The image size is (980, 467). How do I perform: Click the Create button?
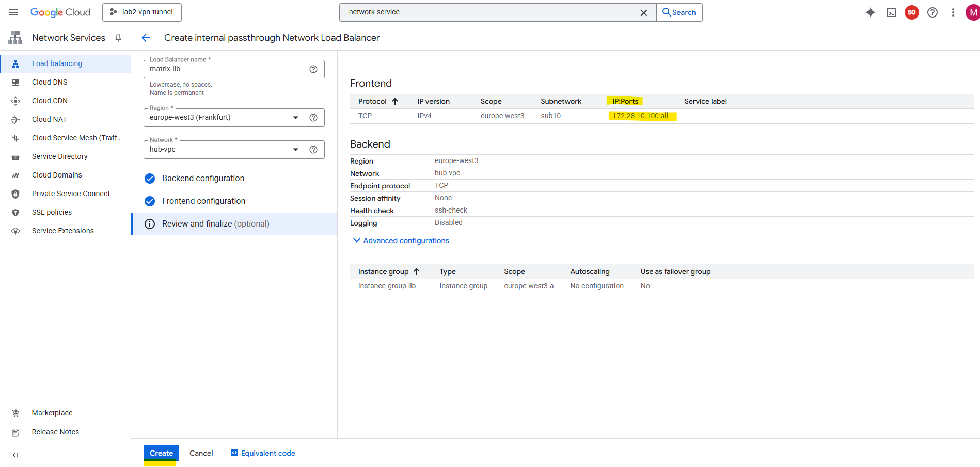[x=161, y=453]
